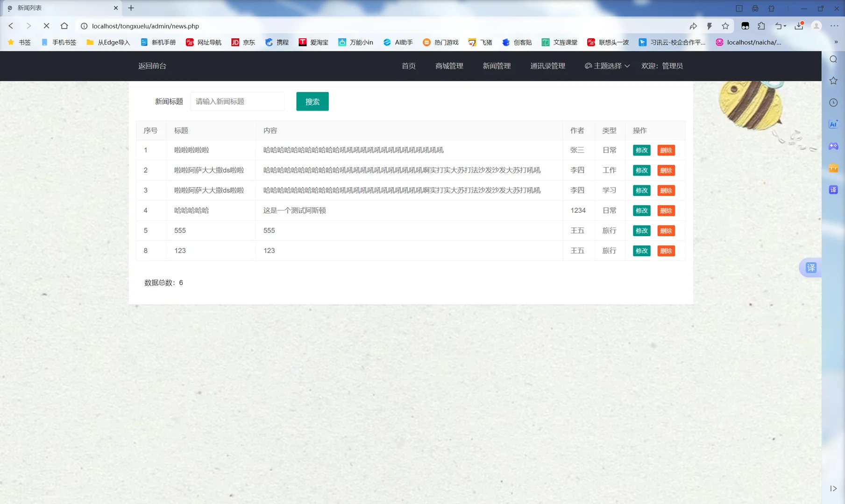This screenshot has width=845, height=504.
Task: Click the floating 译 translate button
Action: point(811,268)
